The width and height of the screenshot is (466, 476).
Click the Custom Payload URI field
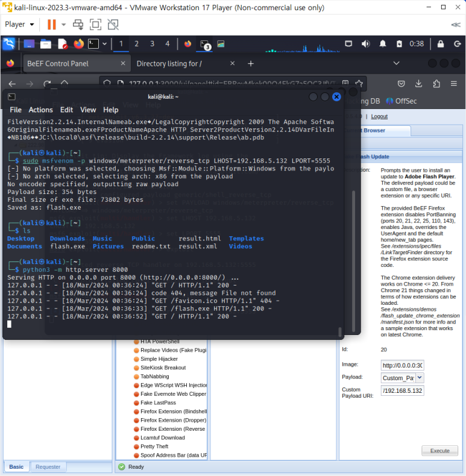402,390
